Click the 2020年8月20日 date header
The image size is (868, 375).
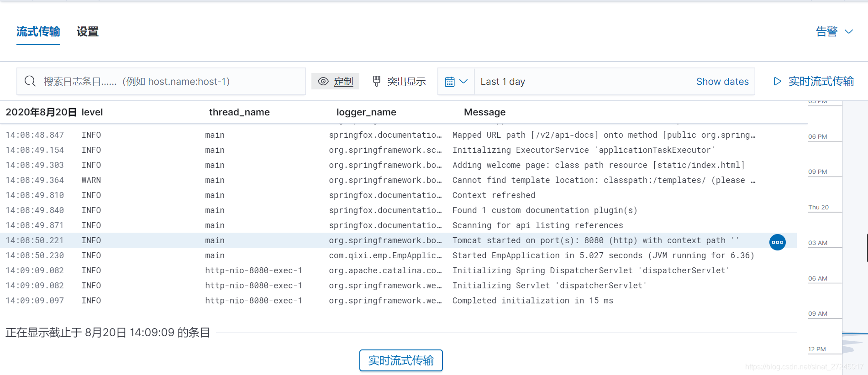coord(41,112)
